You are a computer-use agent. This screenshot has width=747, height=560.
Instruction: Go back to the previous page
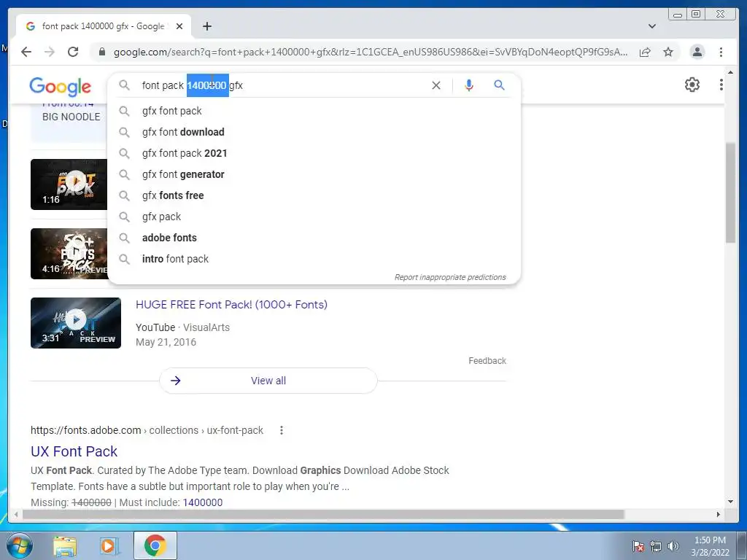pyautogui.click(x=26, y=52)
